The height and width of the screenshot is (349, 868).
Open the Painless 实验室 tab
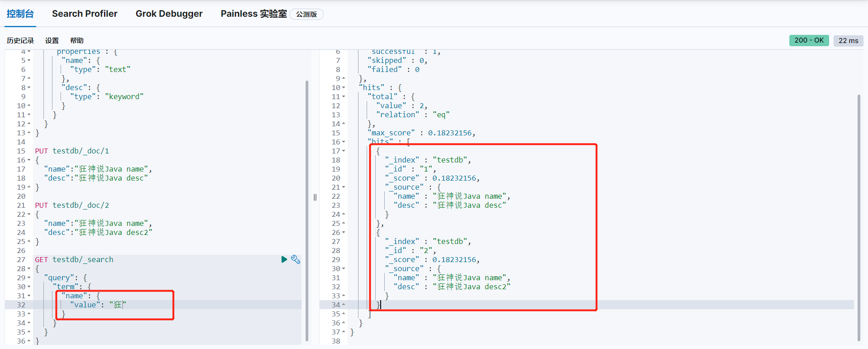point(254,14)
